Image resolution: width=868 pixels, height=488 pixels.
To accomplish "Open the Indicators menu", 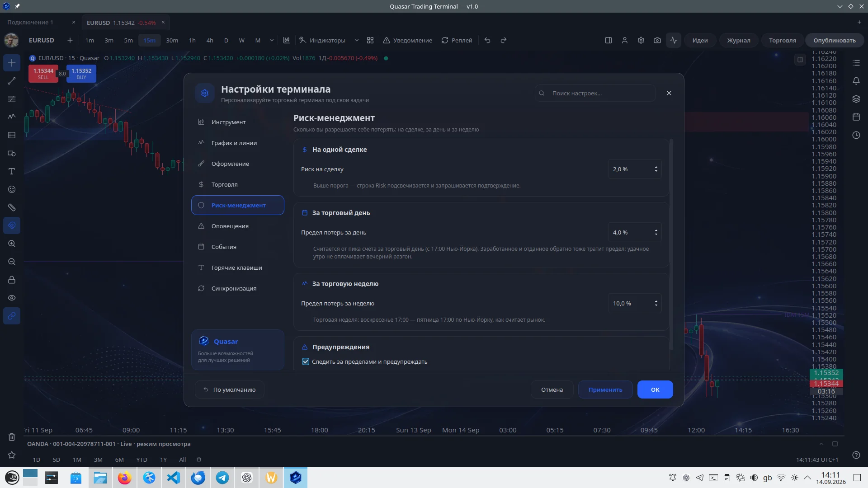I will point(322,40).
